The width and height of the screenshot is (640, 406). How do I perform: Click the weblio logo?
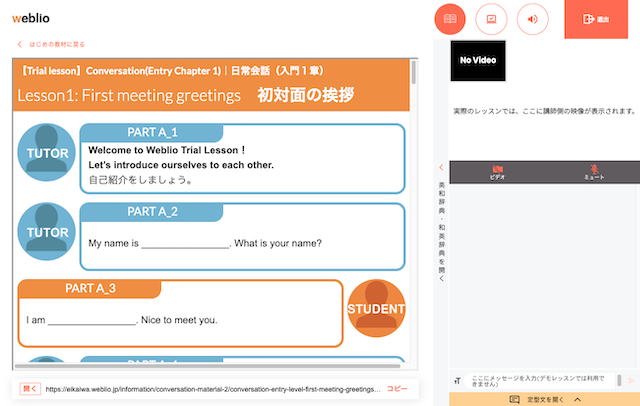pyautogui.click(x=31, y=18)
